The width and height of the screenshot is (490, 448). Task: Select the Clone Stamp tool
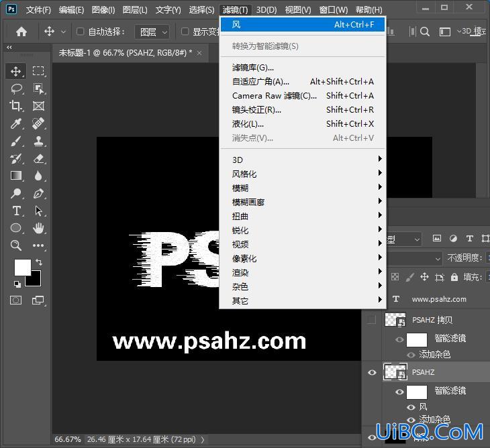tap(38, 141)
